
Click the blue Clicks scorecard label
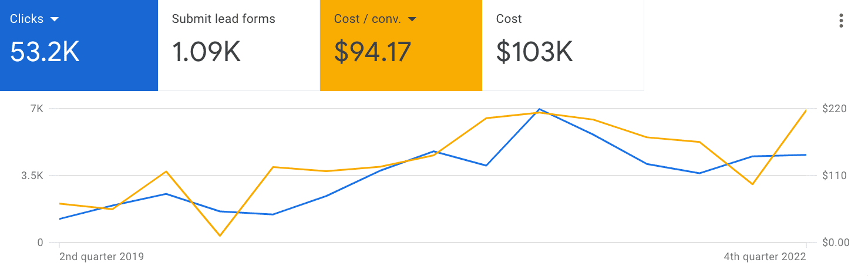pos(27,19)
